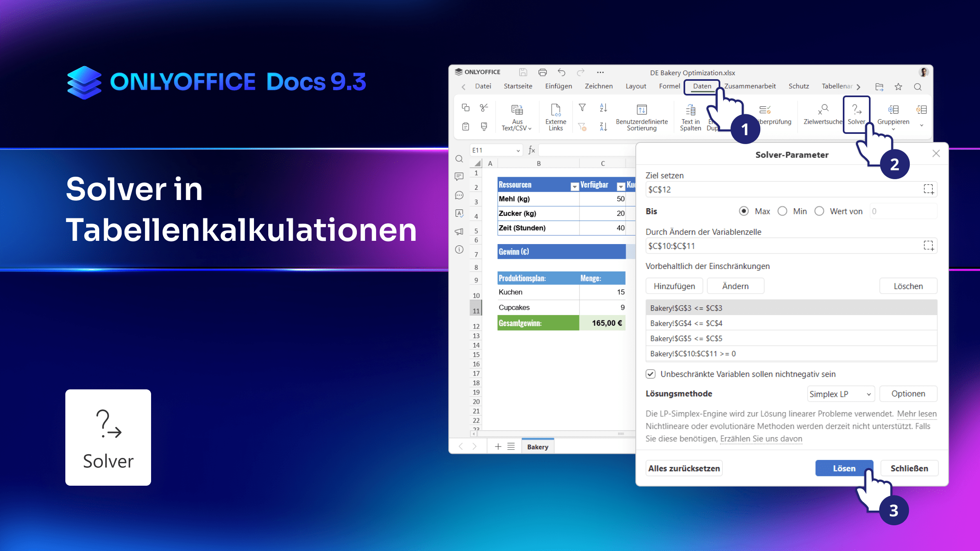This screenshot has width=980, height=551.
Task: Open the cell name box dropdown
Action: (518, 151)
